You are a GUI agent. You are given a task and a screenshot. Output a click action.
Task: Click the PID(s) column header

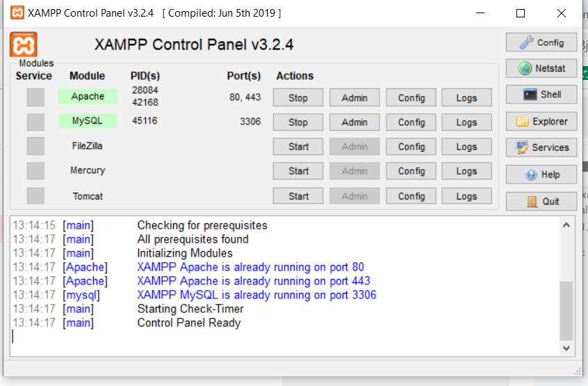pos(145,76)
